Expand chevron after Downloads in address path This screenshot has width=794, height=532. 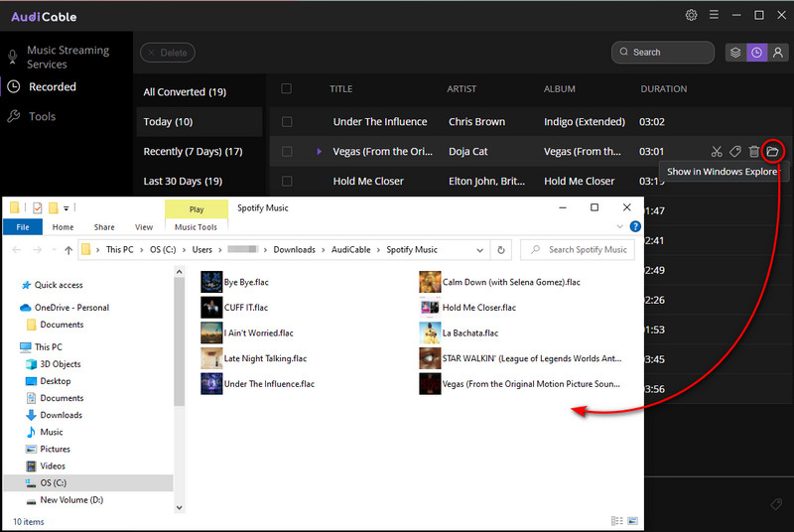click(x=324, y=250)
